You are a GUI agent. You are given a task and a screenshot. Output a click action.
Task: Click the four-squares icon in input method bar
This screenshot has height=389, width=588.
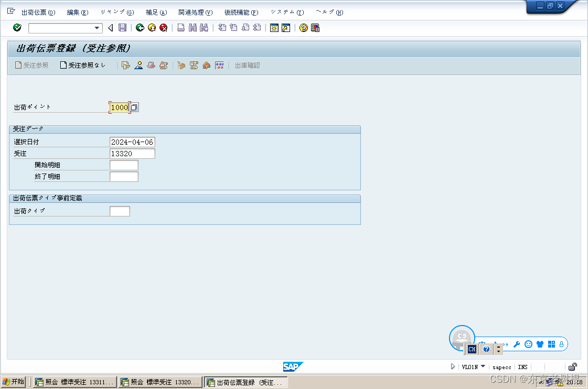point(551,344)
